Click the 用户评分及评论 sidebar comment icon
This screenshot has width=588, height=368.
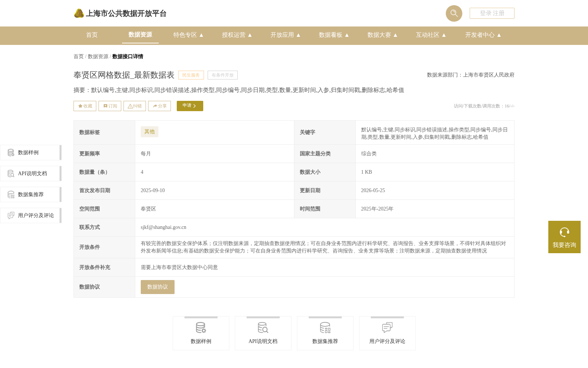click(x=11, y=215)
